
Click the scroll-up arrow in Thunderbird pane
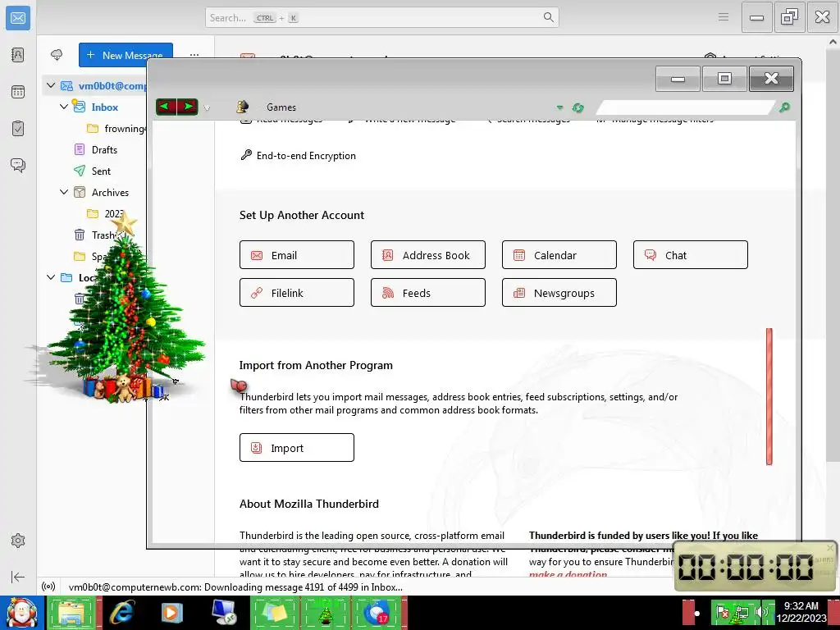point(833,41)
